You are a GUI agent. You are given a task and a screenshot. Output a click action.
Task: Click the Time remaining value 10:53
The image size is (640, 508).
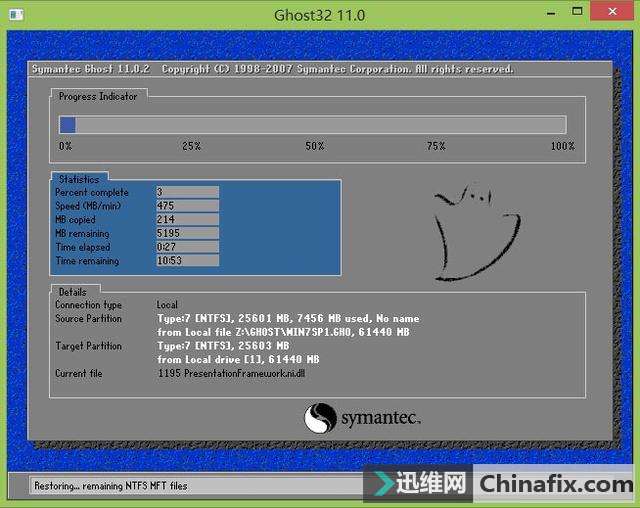(187, 260)
